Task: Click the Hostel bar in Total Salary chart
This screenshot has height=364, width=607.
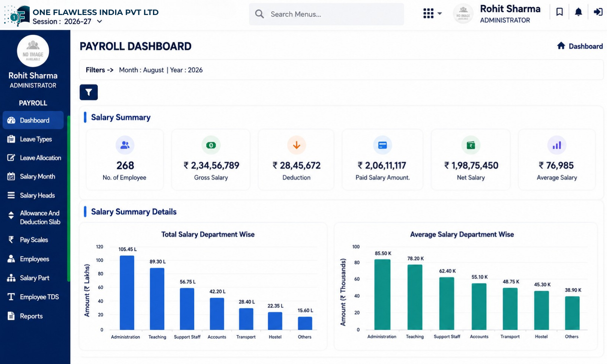Action: pyautogui.click(x=275, y=321)
